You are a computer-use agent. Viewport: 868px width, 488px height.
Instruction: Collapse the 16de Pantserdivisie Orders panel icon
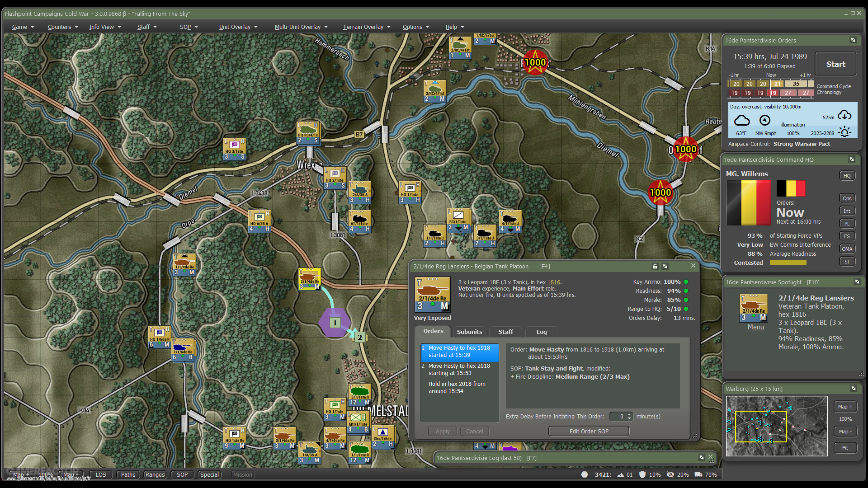click(x=853, y=40)
